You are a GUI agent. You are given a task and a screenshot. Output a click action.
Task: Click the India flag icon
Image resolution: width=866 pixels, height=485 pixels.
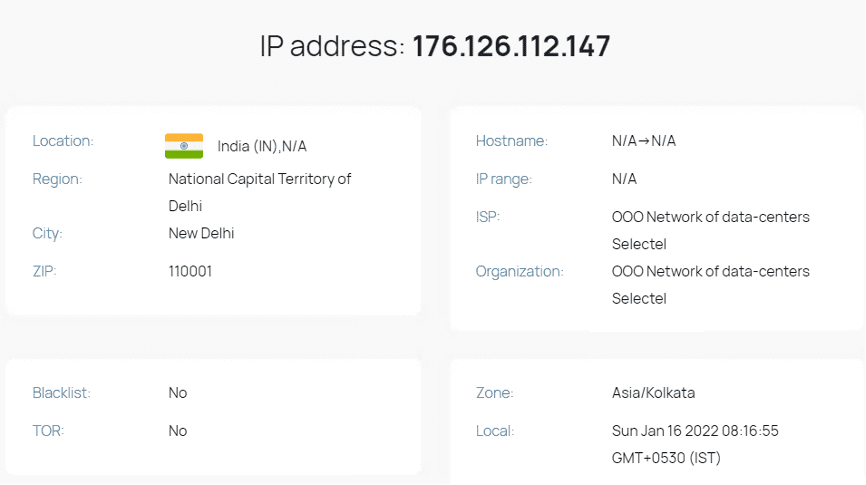[x=184, y=146]
